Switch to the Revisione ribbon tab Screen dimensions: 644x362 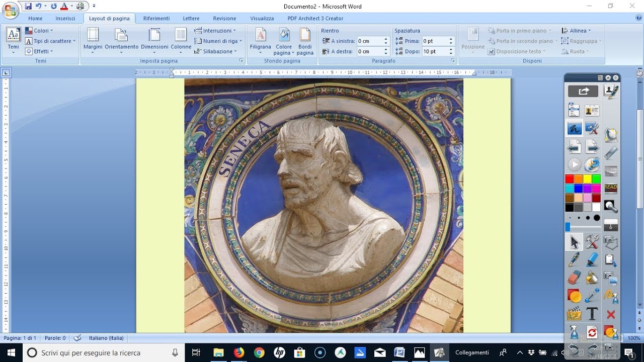pyautogui.click(x=224, y=18)
